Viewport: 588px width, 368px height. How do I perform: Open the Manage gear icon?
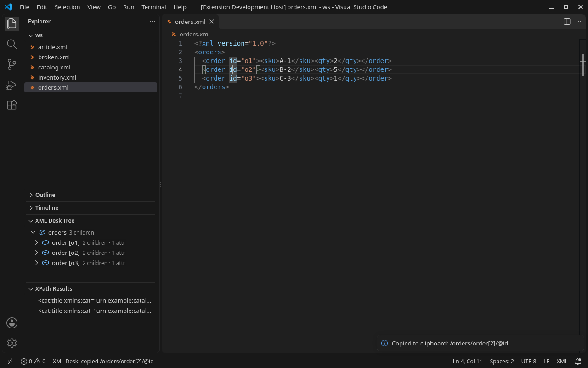(12, 343)
